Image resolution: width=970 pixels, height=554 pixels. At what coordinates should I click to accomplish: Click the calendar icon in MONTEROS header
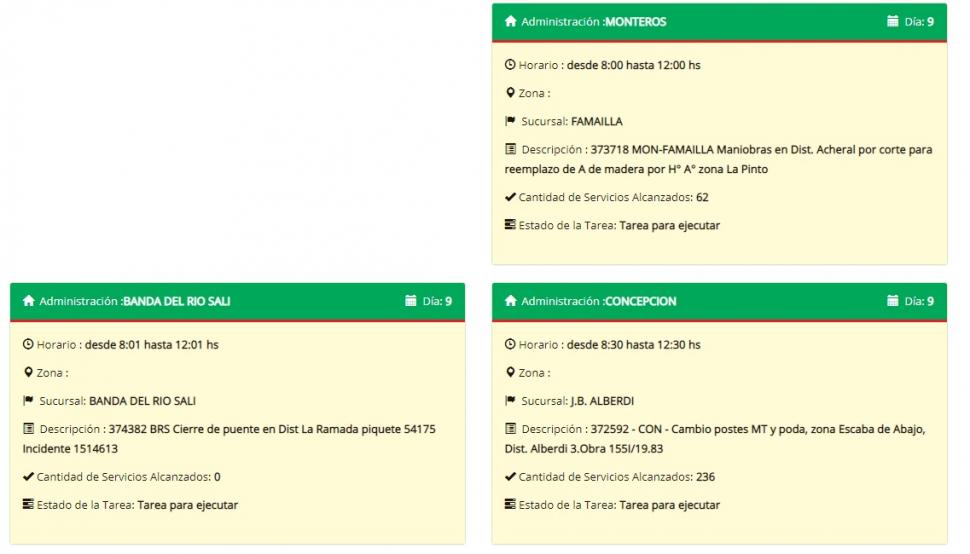(892, 21)
